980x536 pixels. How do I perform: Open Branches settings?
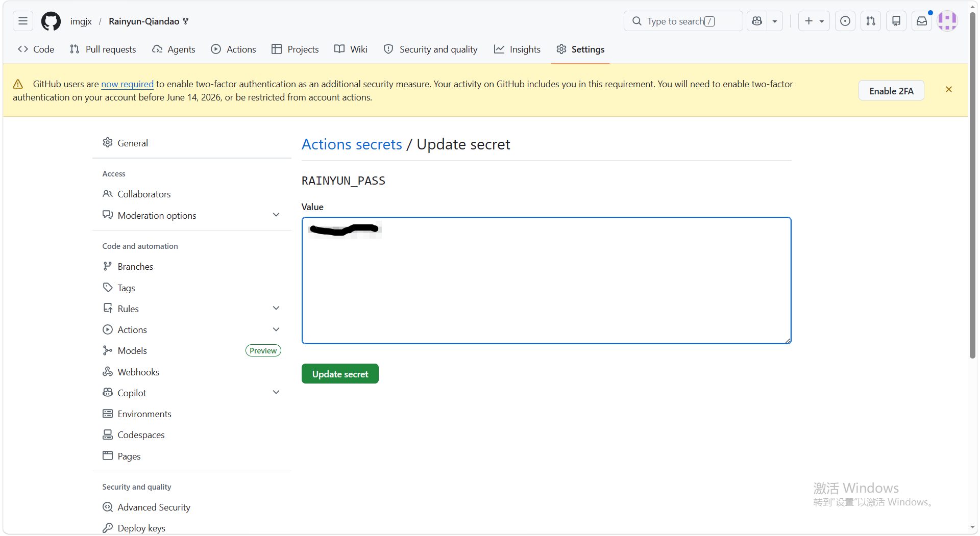[192, 267]
